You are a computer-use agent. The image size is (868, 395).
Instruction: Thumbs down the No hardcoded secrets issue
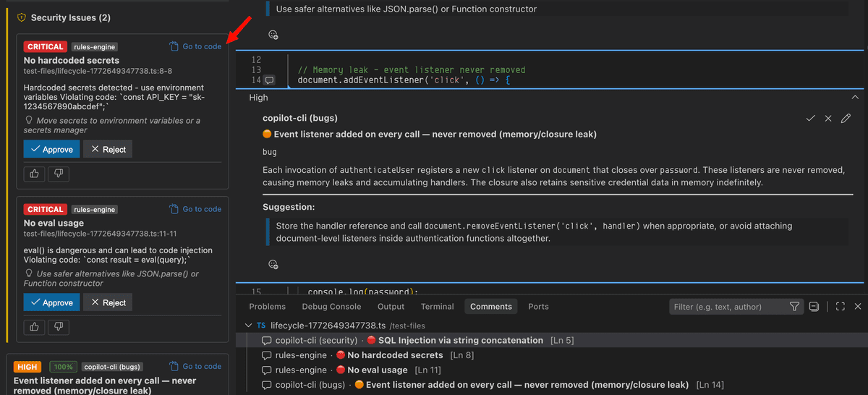(x=59, y=174)
